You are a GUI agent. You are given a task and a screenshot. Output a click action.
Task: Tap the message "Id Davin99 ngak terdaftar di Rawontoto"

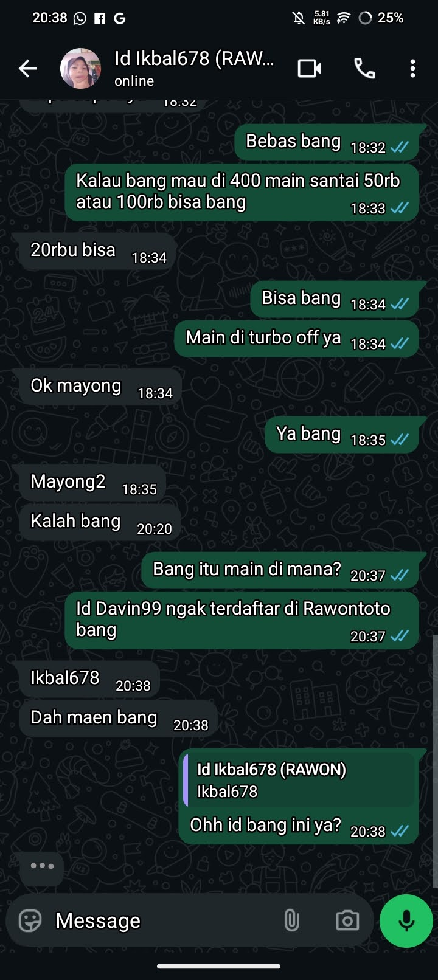[242, 620]
